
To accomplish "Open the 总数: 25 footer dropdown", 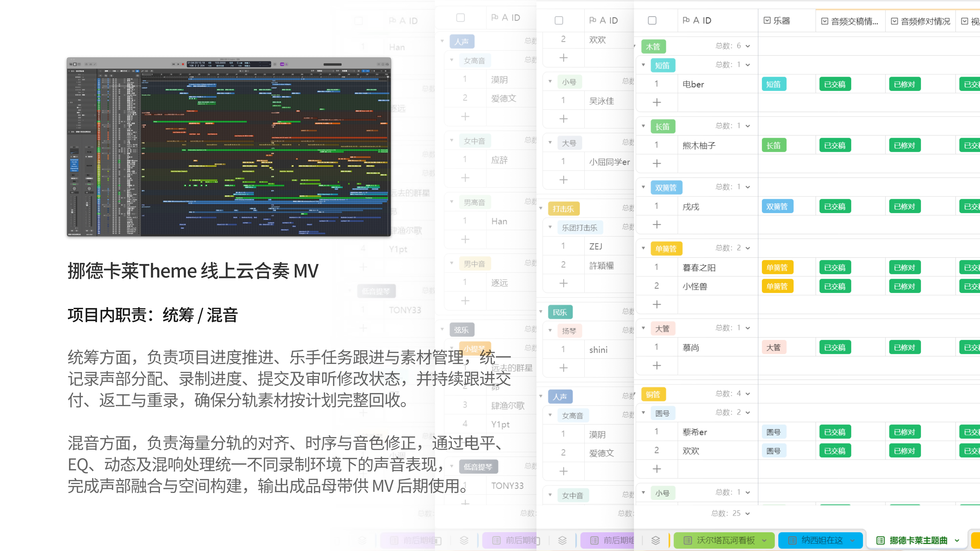I will [730, 513].
